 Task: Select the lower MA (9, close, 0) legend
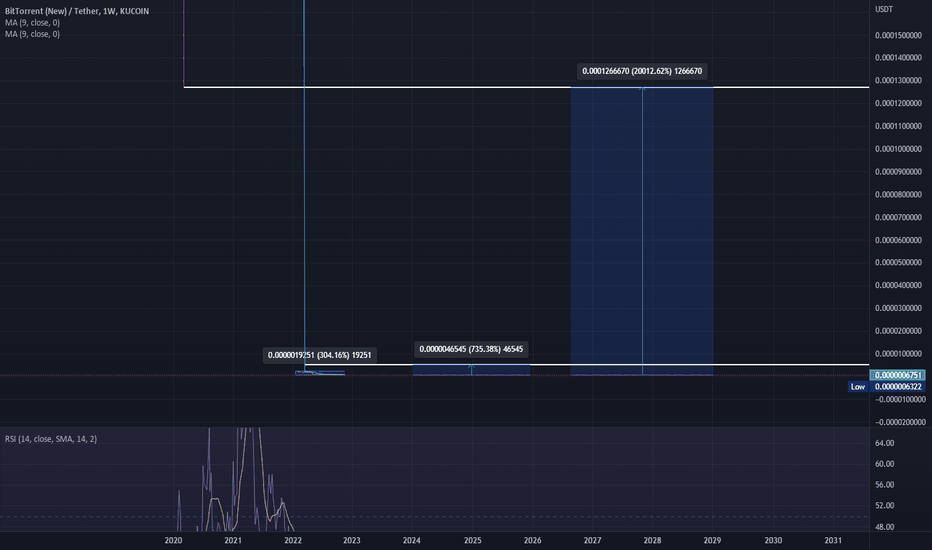click(x=32, y=34)
